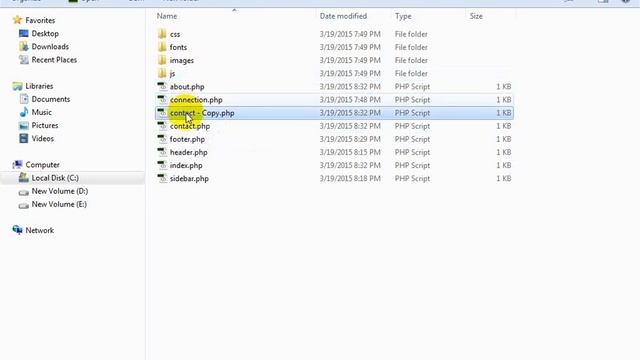This screenshot has width=640, height=360.
Task: Click the Local Disk (C:) drive icon
Action: (x=24, y=178)
